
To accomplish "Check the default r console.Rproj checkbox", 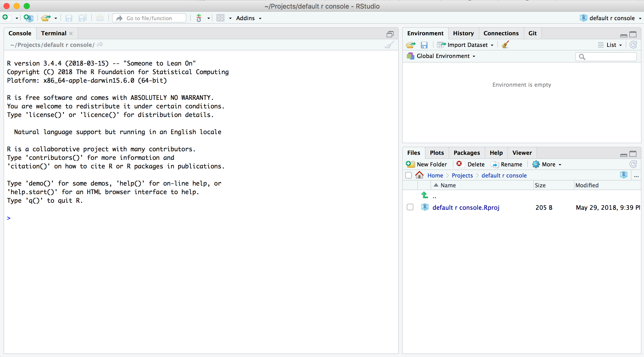I will click(410, 207).
